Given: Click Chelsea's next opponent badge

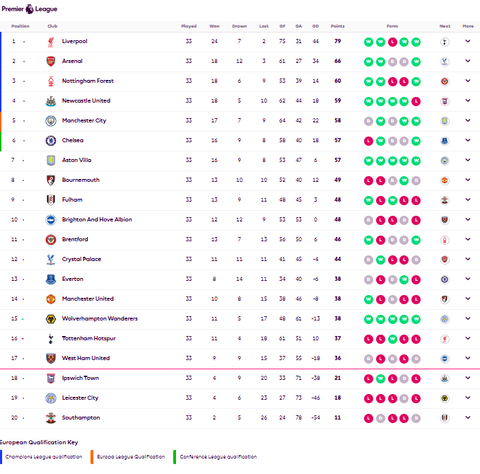Looking at the screenshot, I should (445, 141).
